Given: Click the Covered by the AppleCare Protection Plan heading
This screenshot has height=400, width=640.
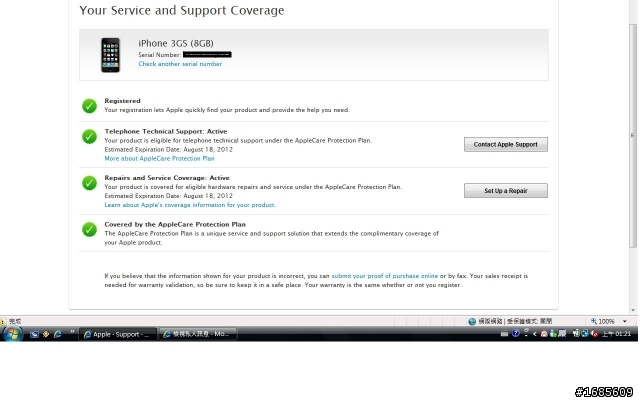Looking at the screenshot, I should tap(175, 224).
